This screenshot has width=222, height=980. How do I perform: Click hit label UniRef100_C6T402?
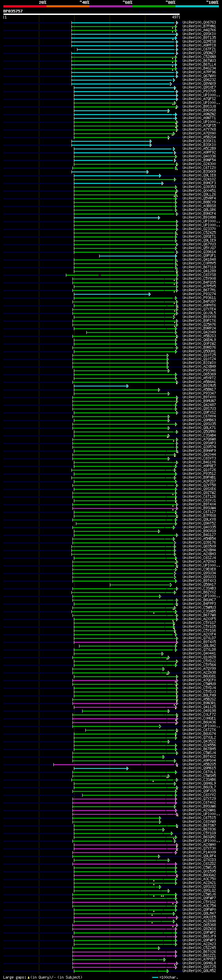(199, 802)
